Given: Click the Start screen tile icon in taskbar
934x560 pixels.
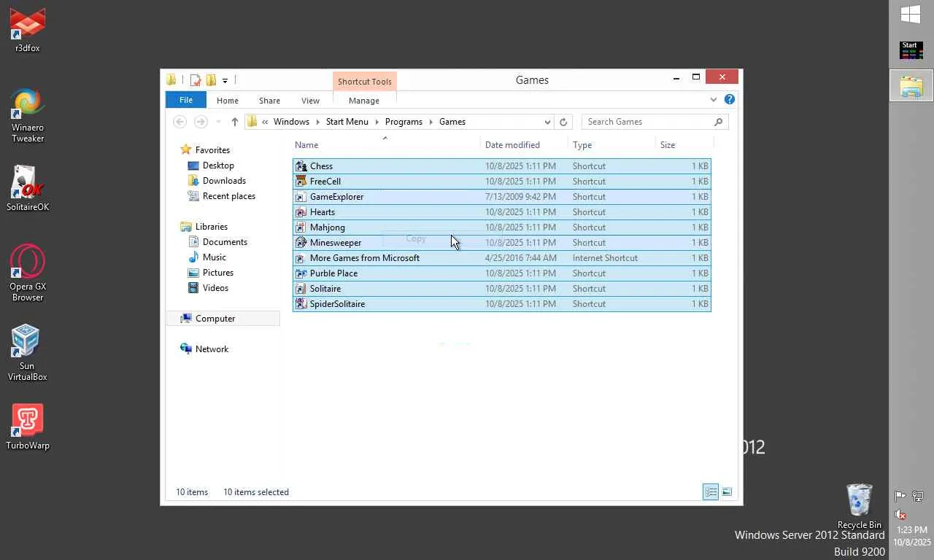Looking at the screenshot, I should tap(911, 50).
